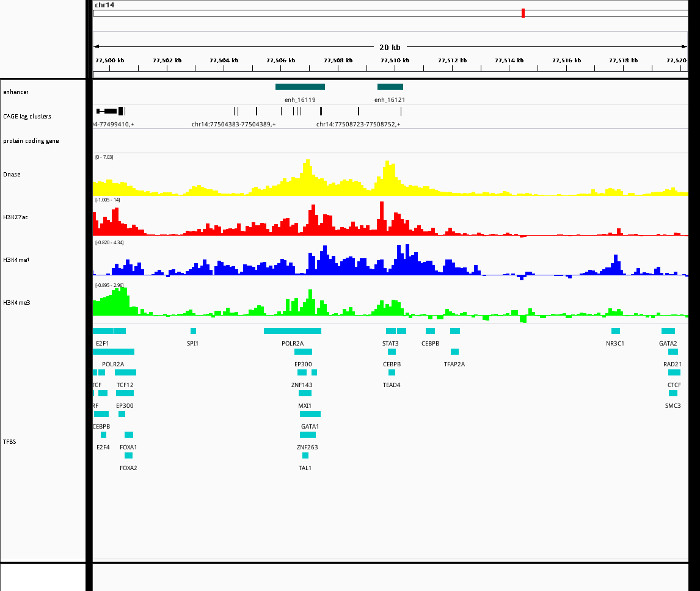Select the Dnase track name

(12, 175)
